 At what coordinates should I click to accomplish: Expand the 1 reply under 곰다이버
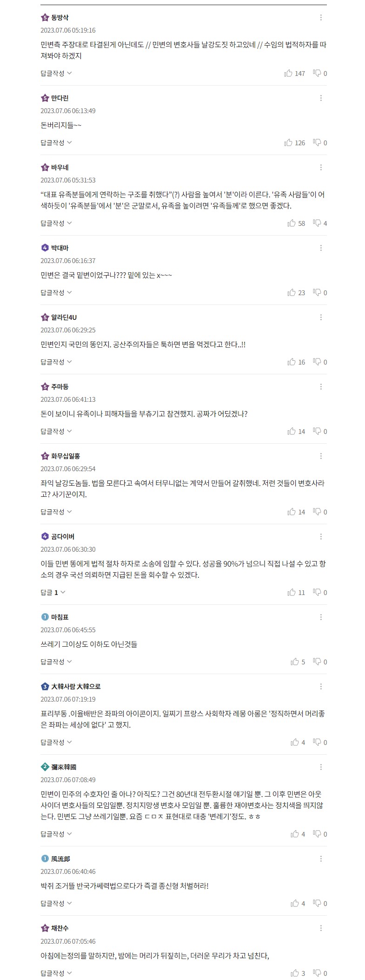[53, 592]
